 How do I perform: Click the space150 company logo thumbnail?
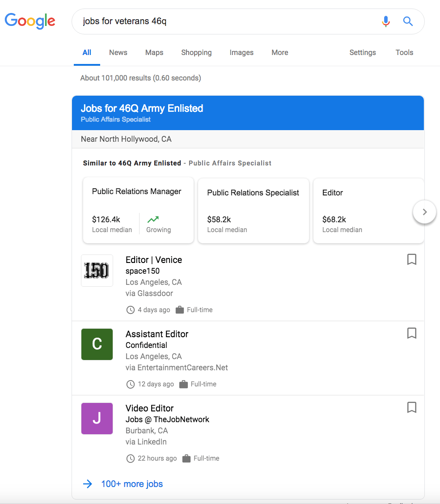tap(97, 271)
